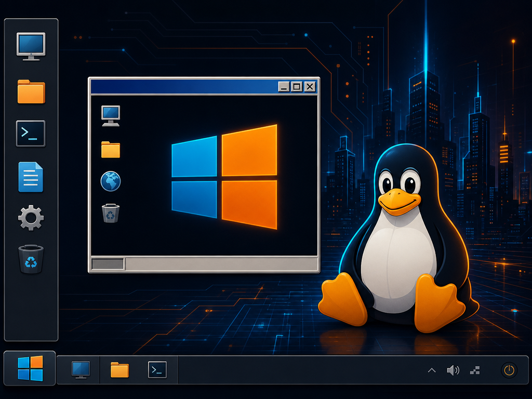Open the network icon in system tray
532x399 pixels.
(x=475, y=370)
